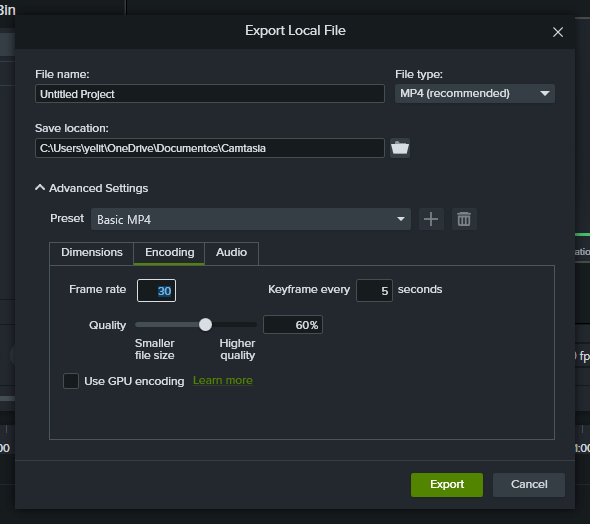Add a new preset with plus icon
Image resolution: width=591 pixels, height=524 pixels.
431,219
